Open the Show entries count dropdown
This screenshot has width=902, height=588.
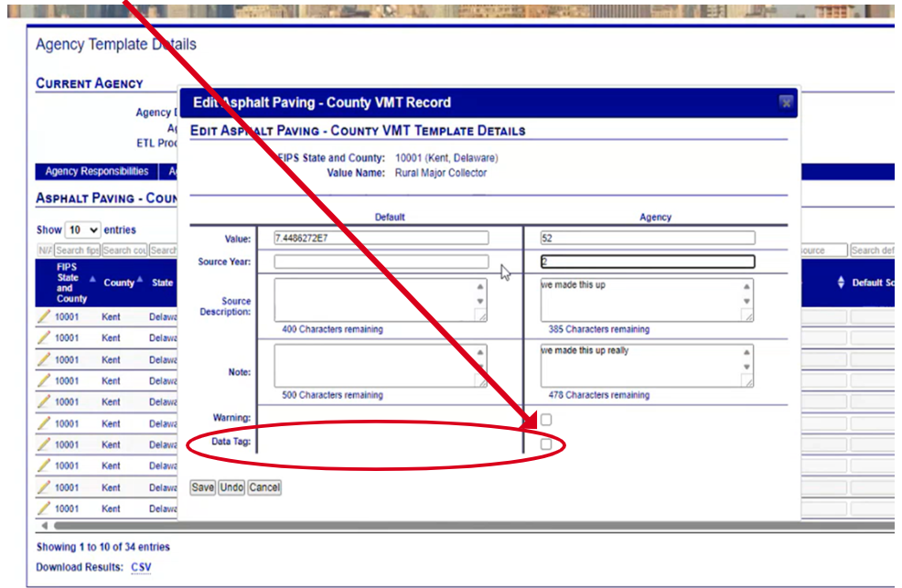pyautogui.click(x=83, y=230)
